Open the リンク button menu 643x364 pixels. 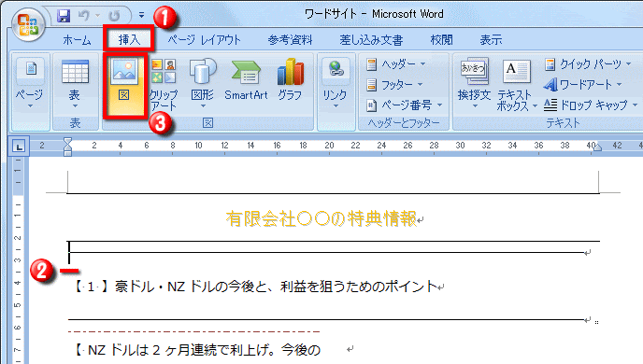point(335,84)
